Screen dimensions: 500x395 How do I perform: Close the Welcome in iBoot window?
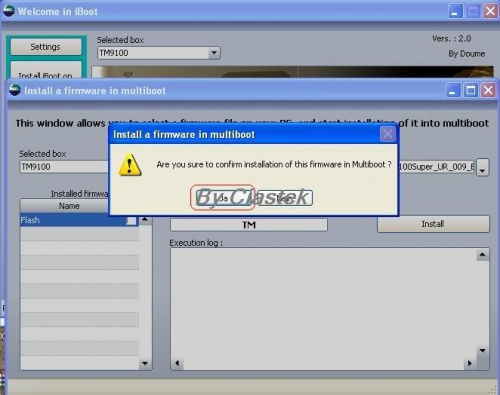tap(490, 12)
